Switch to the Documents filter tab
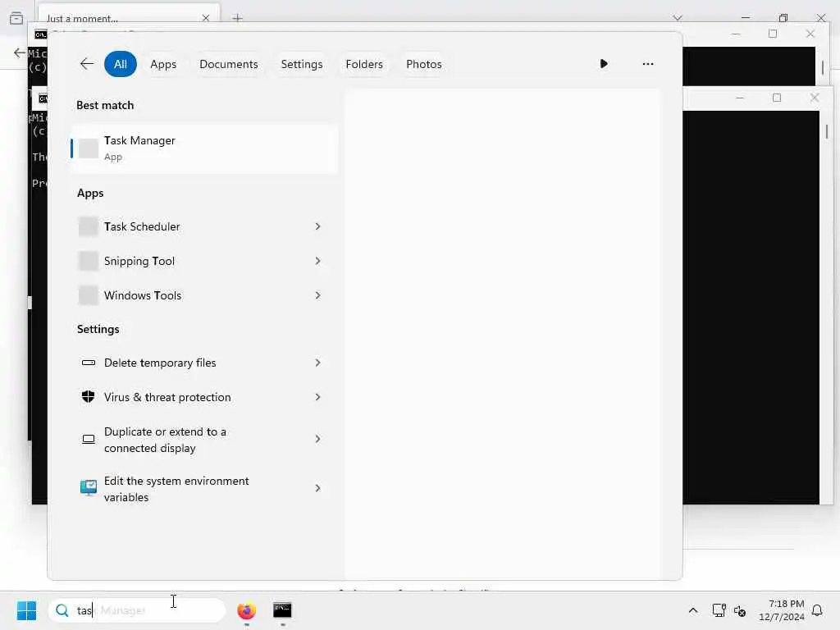 229,64
